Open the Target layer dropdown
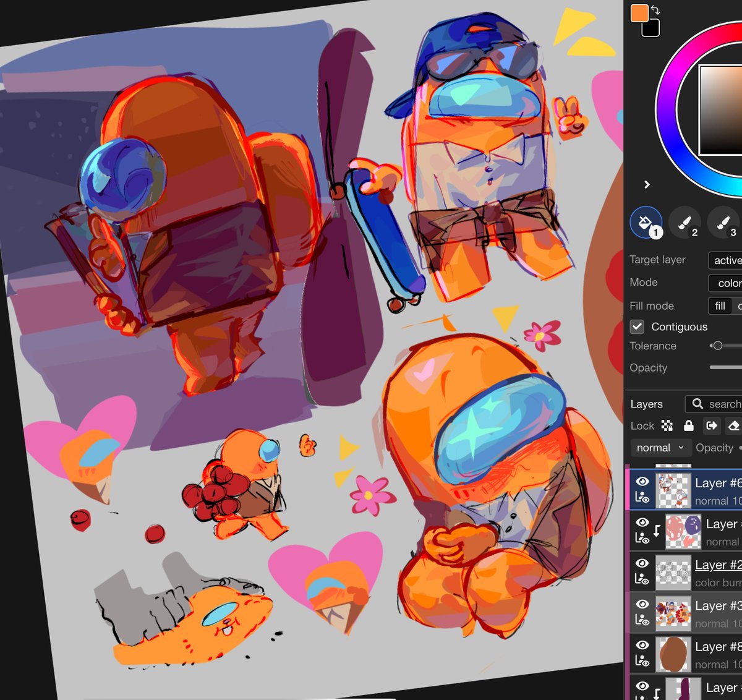The height and width of the screenshot is (700, 742). pyautogui.click(x=725, y=260)
